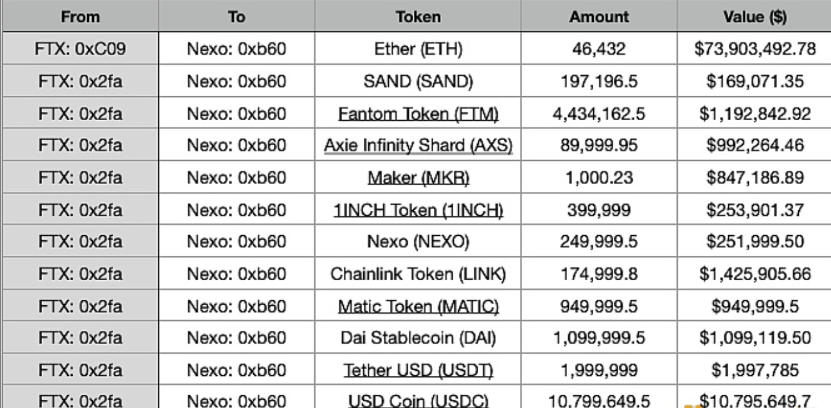Click the Matic Token (MATIC) link
Image resolution: width=831 pixels, height=408 pixels.
[418, 306]
